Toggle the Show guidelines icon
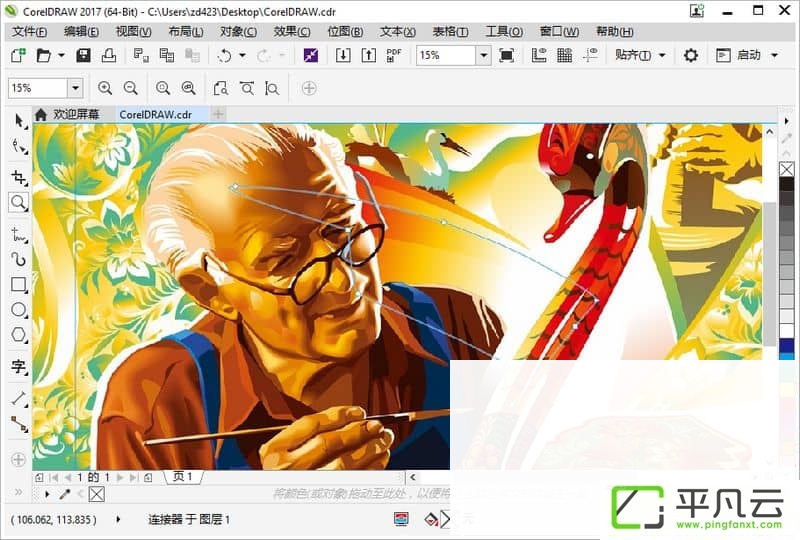 coord(590,55)
